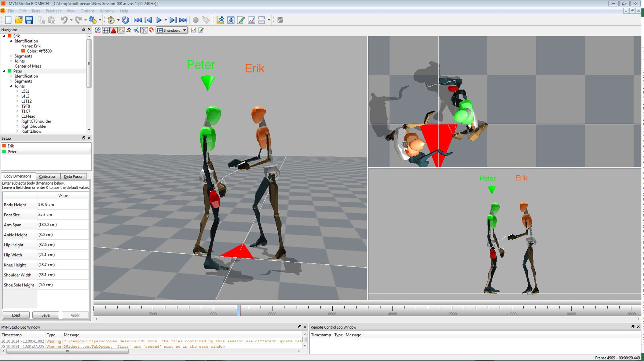This screenshot has width=644, height=361.
Task: Start playback with the Play icon
Action: tap(159, 20)
